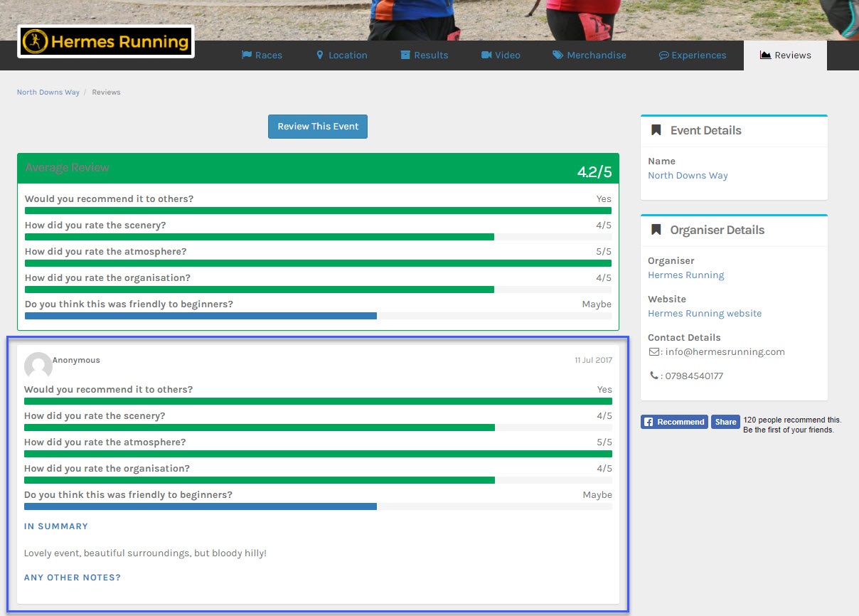Open the Merchandise tab

point(589,55)
